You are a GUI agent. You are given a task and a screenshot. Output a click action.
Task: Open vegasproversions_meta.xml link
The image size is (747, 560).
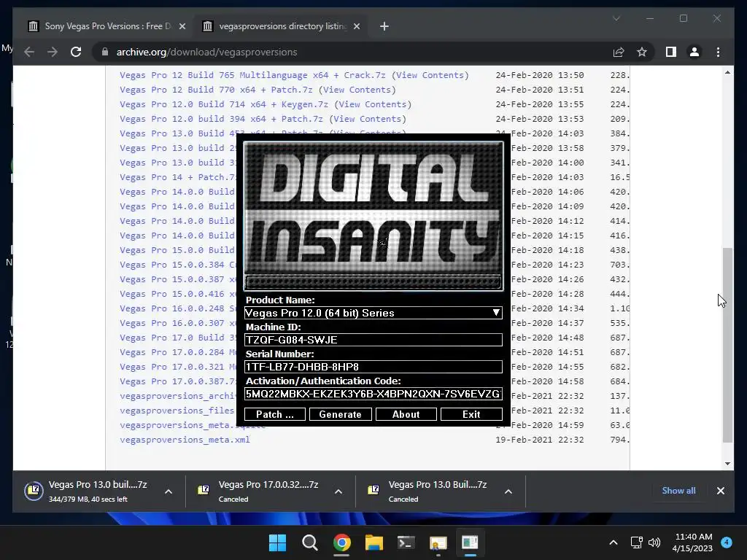[x=185, y=440]
